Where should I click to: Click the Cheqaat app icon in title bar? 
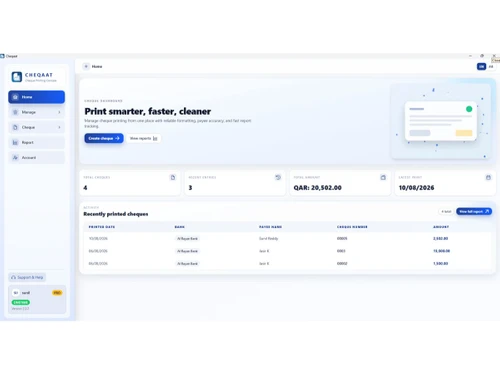point(2,56)
